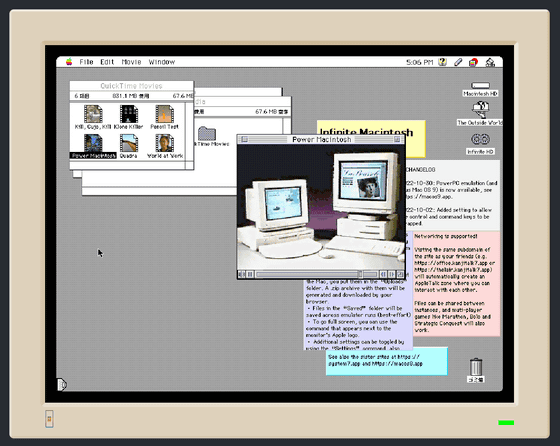Open the Apple menu
Screen dimensions: 560x446
[69, 62]
